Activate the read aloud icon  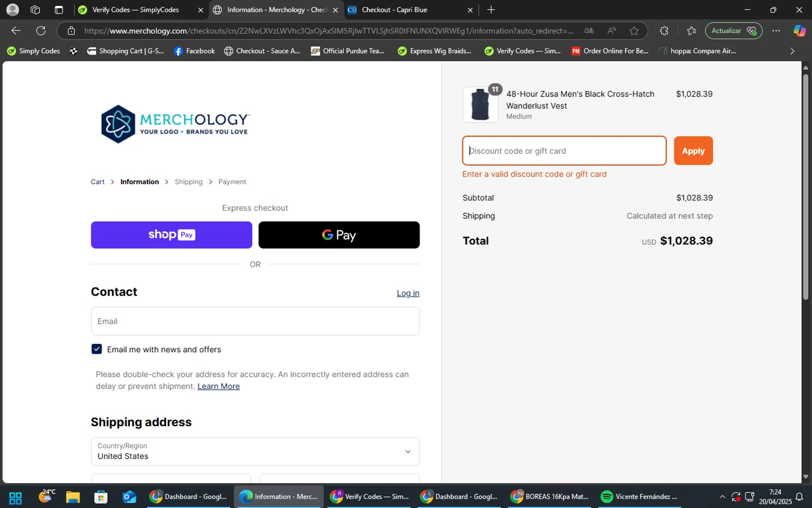(612, 31)
